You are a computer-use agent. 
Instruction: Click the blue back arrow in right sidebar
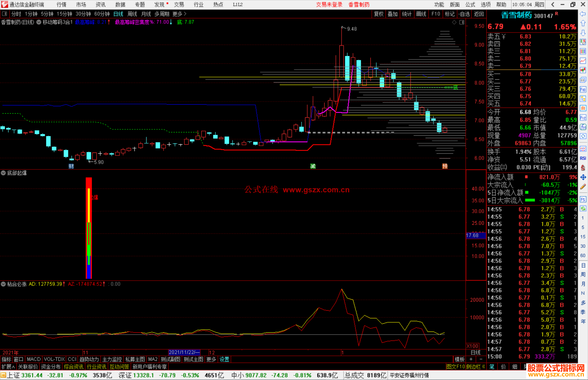[583, 14]
